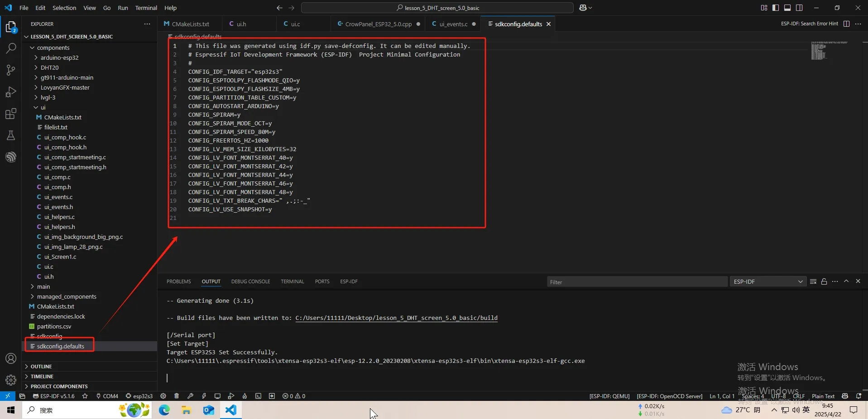This screenshot has height=419, width=868.
Task: Click the ESP-IDF flash device lightning icon
Action: [204, 396]
